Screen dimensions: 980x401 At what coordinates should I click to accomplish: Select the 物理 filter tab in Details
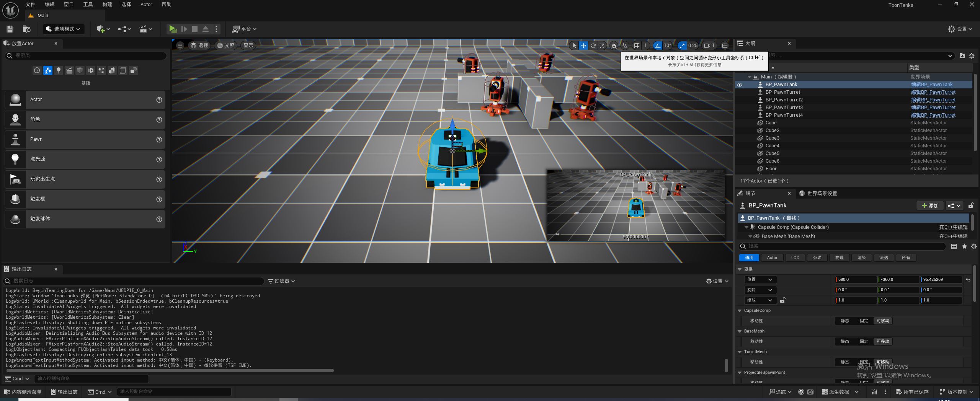(x=840, y=258)
